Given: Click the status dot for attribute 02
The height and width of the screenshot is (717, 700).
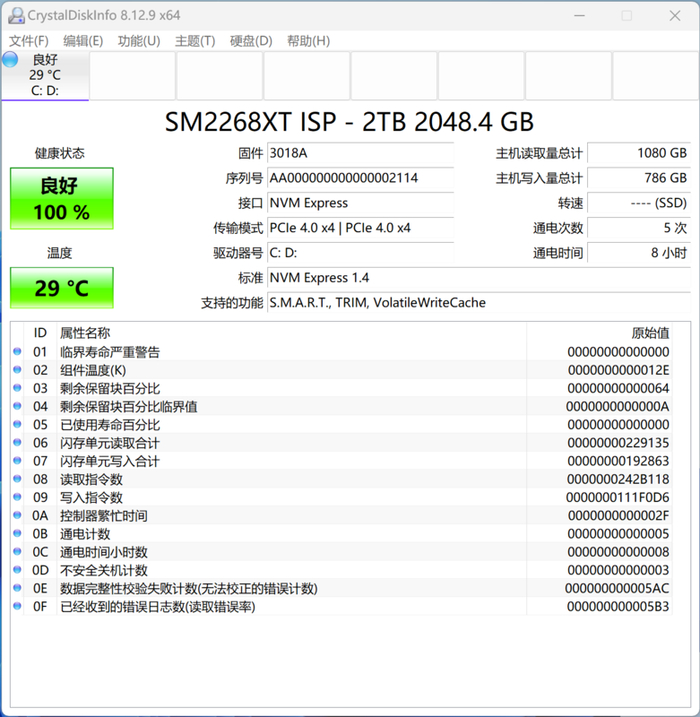Looking at the screenshot, I should click(x=17, y=369).
